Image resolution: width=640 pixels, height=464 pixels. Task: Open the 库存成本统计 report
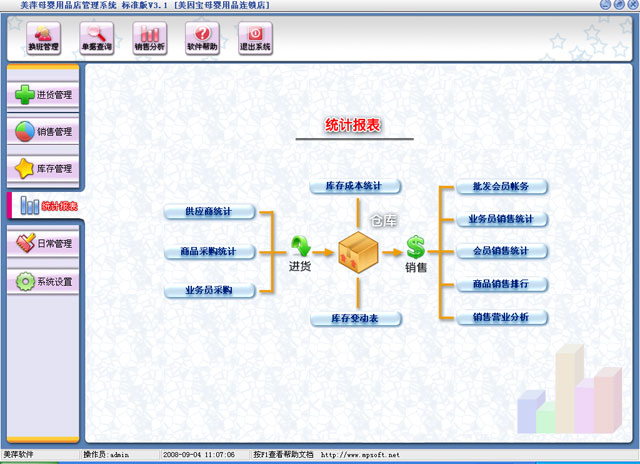355,186
